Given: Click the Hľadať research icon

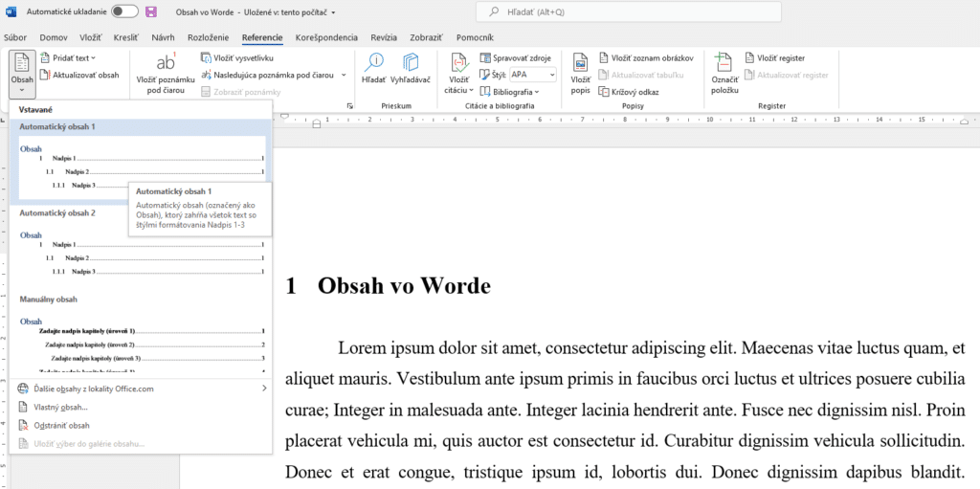Looking at the screenshot, I should [x=374, y=69].
